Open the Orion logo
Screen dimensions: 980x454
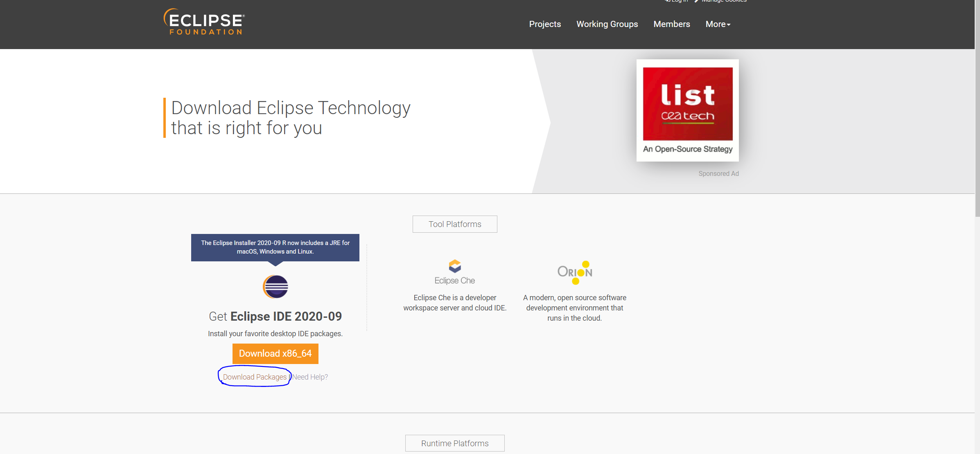point(575,272)
